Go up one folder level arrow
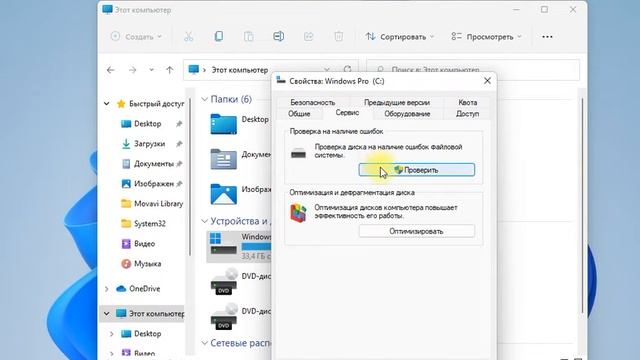The height and width of the screenshot is (360, 640). click(x=170, y=70)
